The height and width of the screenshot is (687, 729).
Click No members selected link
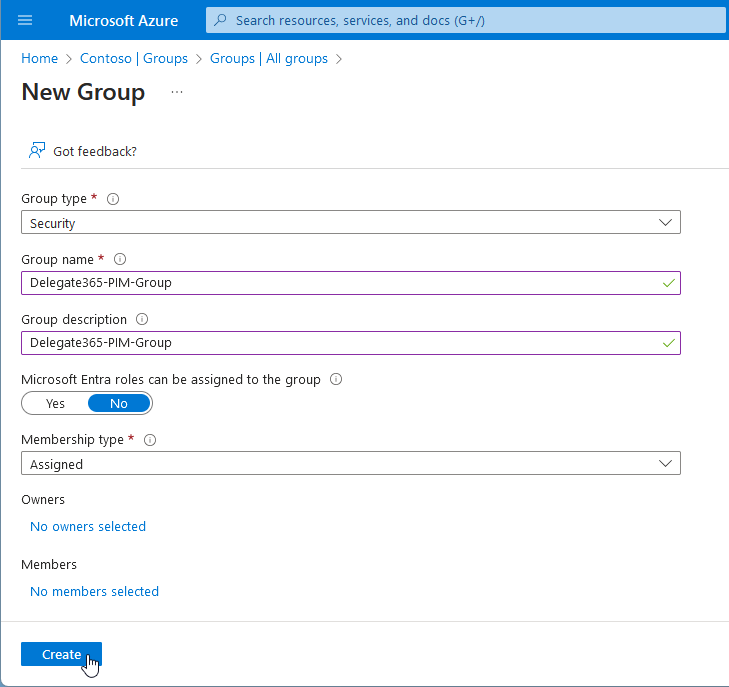pyautogui.click(x=94, y=592)
